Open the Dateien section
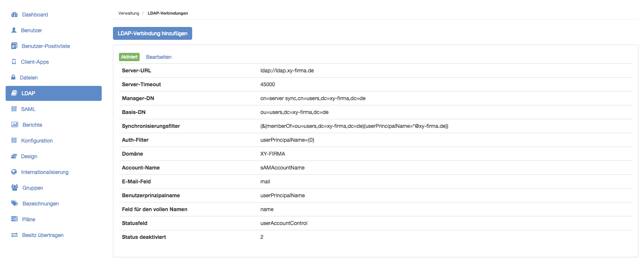This screenshot has height=264, width=644. [x=29, y=78]
